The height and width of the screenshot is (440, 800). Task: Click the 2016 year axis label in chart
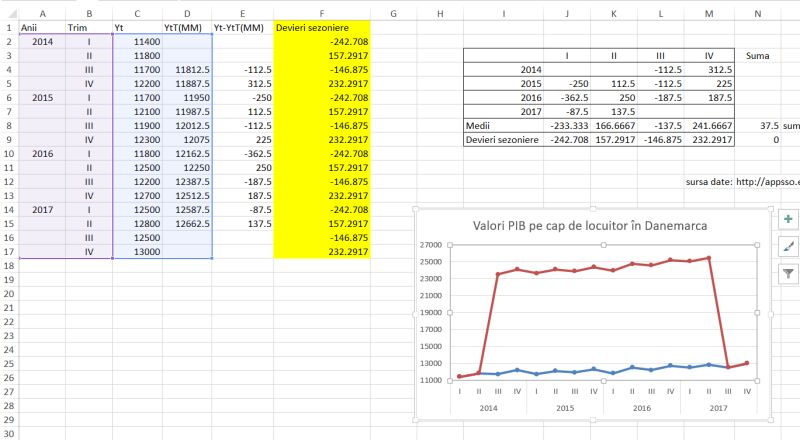pos(642,408)
